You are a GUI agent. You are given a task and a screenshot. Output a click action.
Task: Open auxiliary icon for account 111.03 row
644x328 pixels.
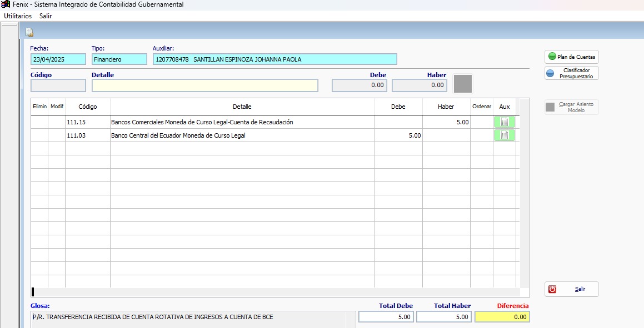[x=504, y=135]
